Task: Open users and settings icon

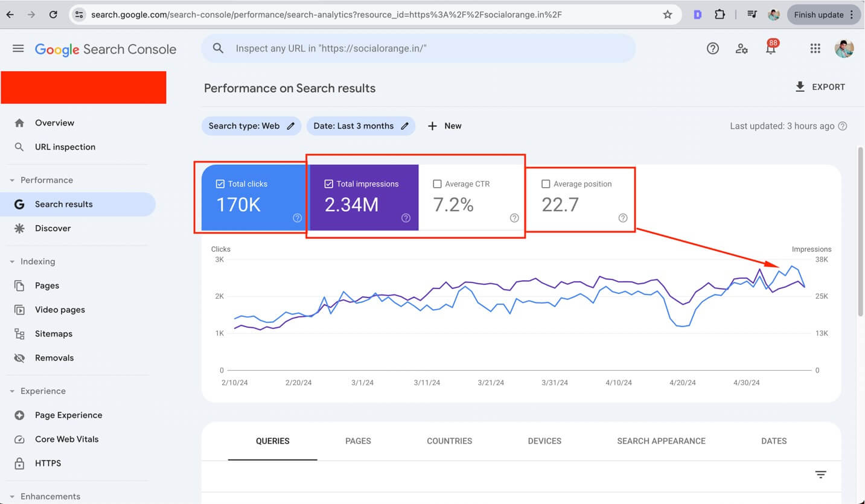Action: click(742, 49)
